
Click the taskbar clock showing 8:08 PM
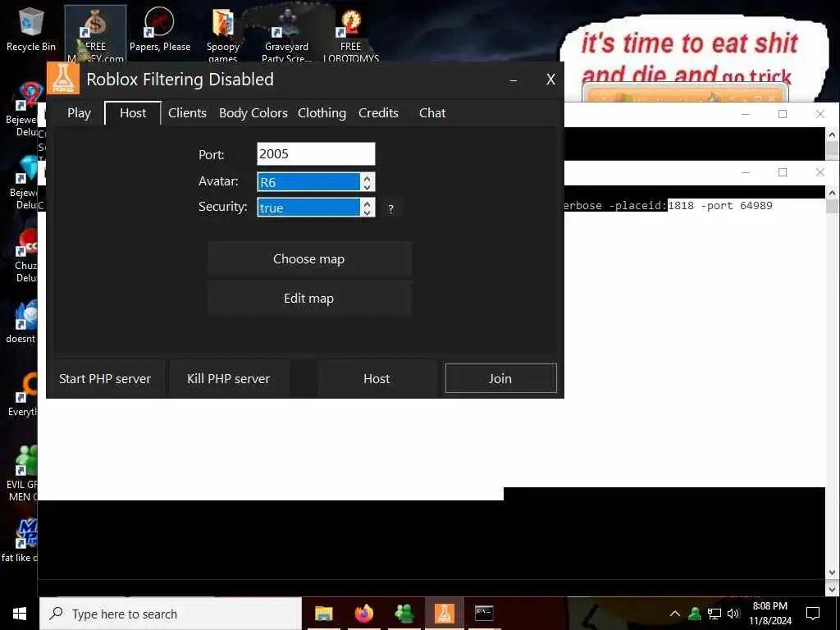coord(770,614)
